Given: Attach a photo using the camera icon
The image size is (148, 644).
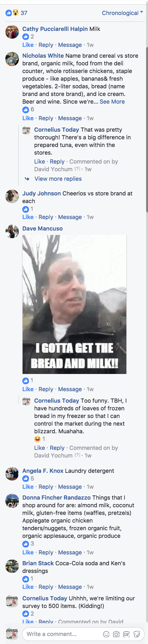Looking at the screenshot, I should tap(116, 634).
